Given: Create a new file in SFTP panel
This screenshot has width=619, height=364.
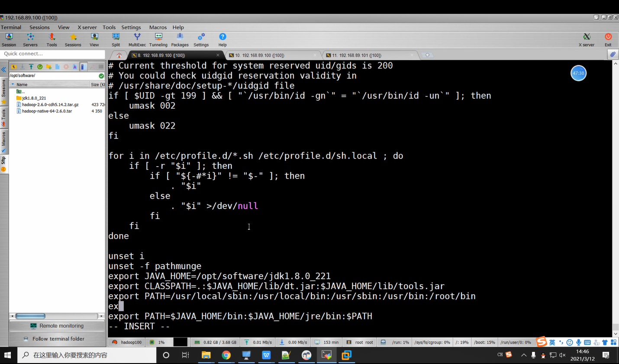Looking at the screenshot, I should coord(57,67).
